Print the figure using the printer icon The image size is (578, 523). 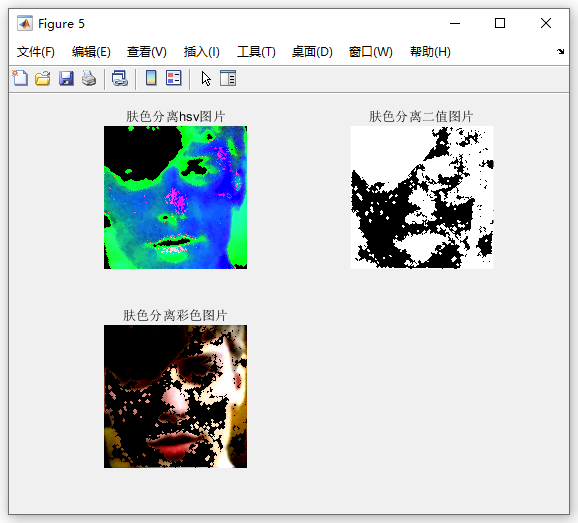tap(89, 78)
